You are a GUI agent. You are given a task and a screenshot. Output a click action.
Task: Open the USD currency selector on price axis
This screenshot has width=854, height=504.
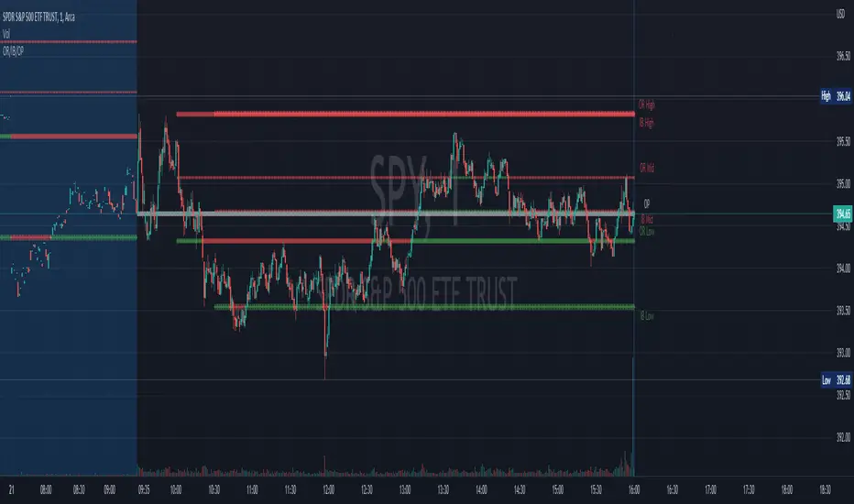[840, 14]
